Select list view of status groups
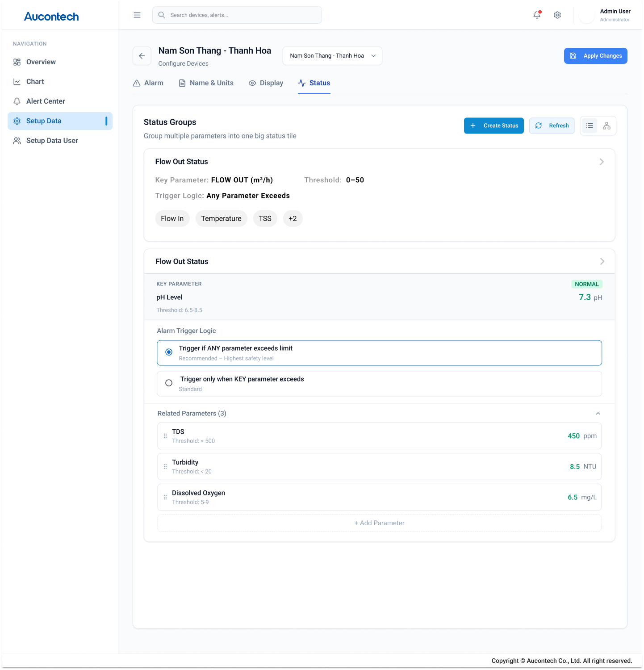 tap(590, 126)
